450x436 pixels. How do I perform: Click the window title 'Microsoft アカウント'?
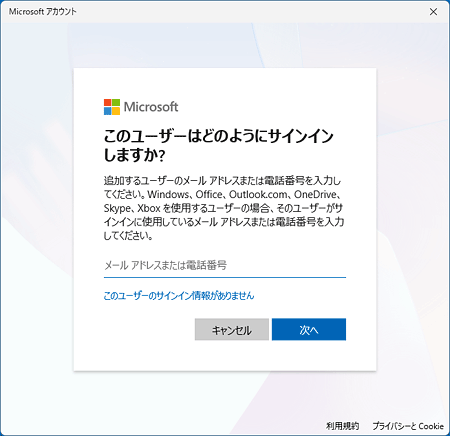point(43,12)
